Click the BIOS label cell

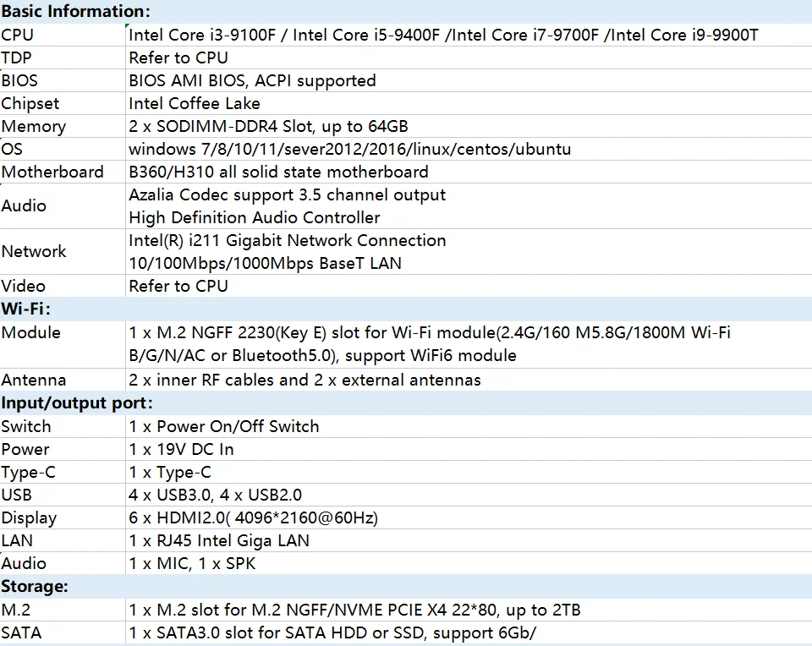pyautogui.click(x=62, y=81)
